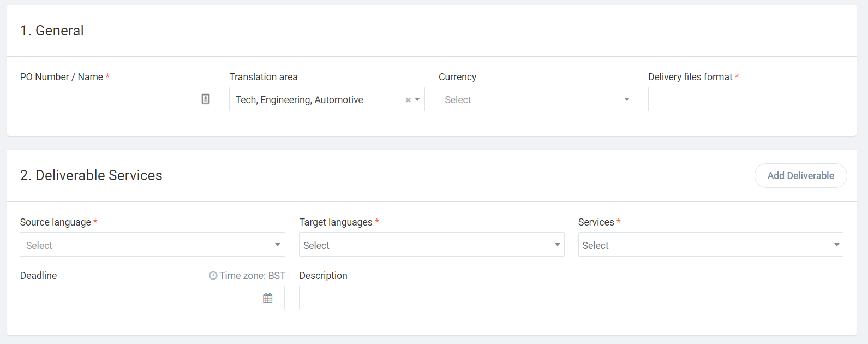Expand the Source language dropdown arrow

[x=277, y=245]
